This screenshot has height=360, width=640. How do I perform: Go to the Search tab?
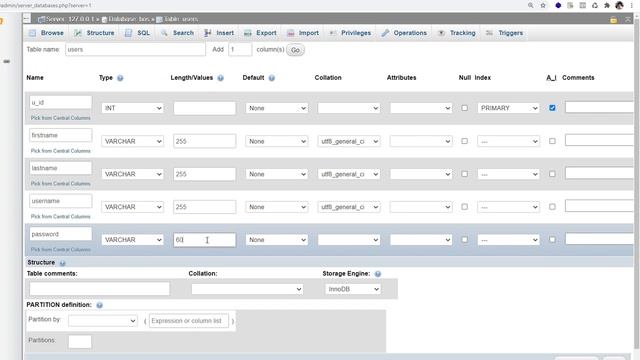click(x=177, y=33)
